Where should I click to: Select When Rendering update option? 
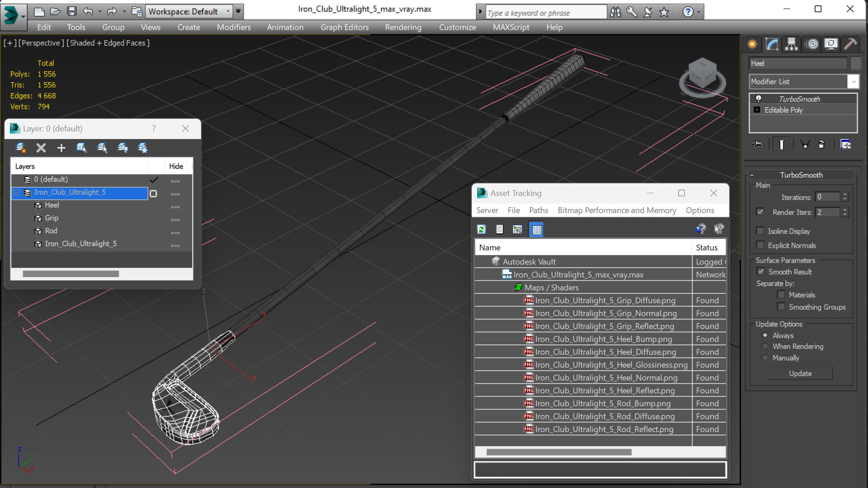click(765, 346)
